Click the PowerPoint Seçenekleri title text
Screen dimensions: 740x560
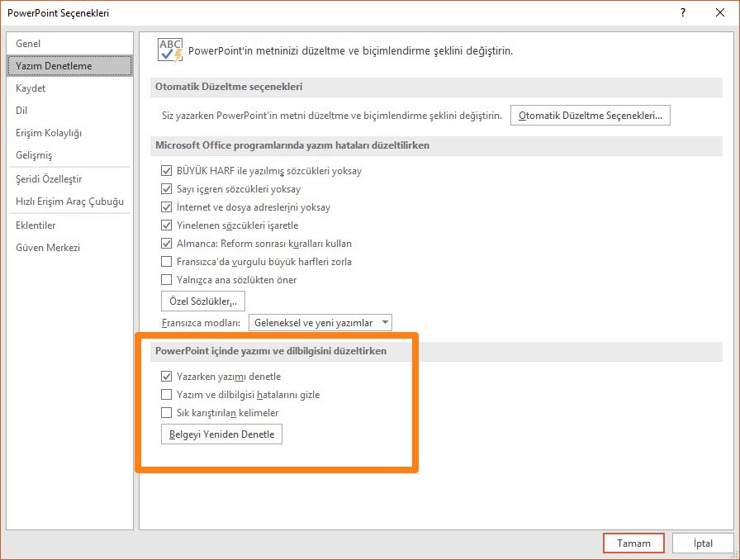coord(58,13)
